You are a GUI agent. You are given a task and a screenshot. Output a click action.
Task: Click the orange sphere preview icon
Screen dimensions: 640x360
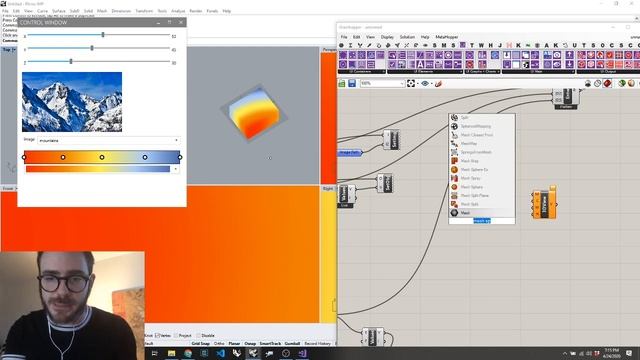click(x=631, y=83)
